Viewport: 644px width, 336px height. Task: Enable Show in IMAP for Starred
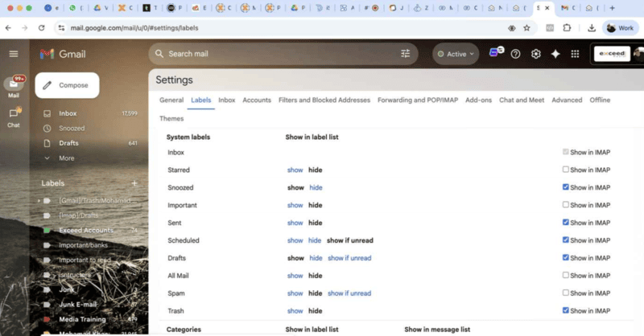click(567, 170)
